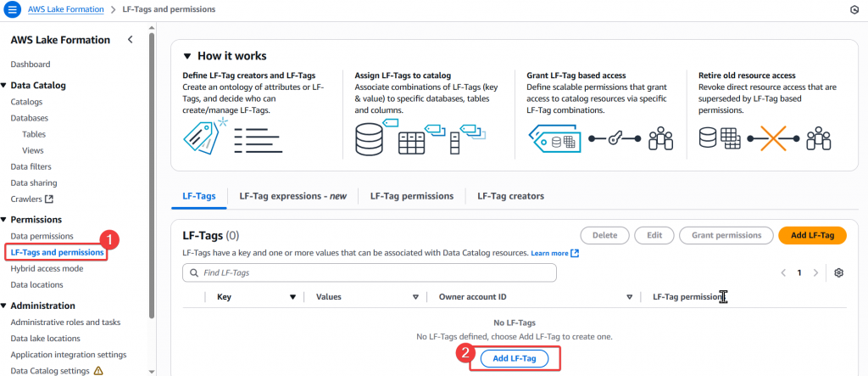Sort by Owner account ID column

coord(630,297)
